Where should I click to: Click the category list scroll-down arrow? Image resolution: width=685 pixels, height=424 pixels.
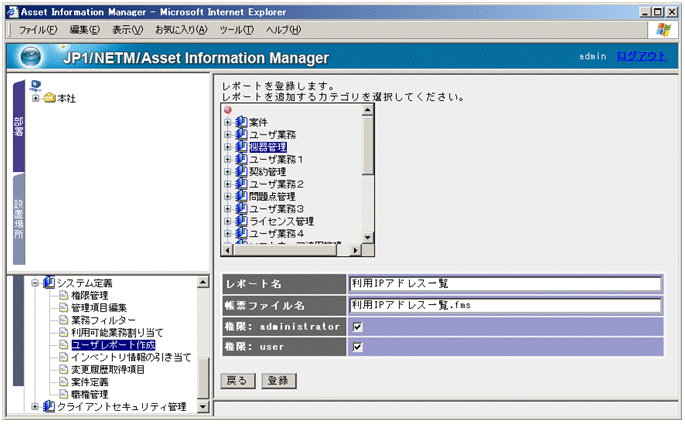pyautogui.click(x=368, y=238)
